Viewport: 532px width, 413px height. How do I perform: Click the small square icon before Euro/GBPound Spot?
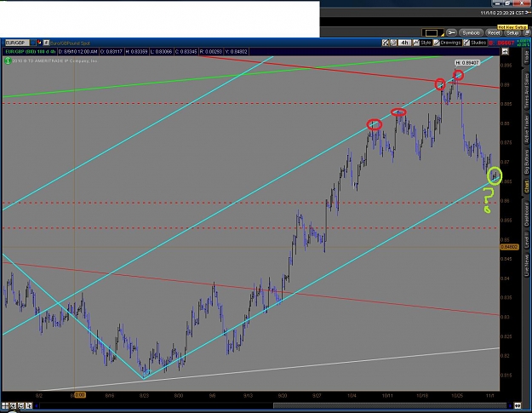point(47,43)
